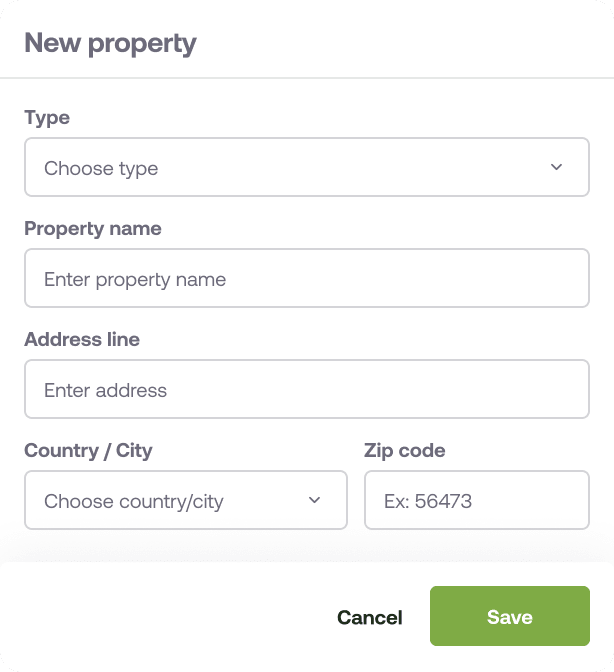Open the Choose type dropdown

[306, 167]
